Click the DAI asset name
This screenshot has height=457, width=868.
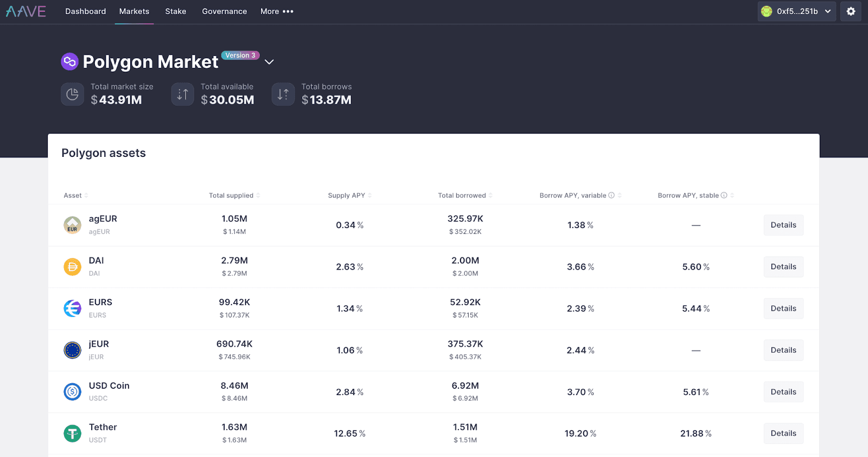[x=97, y=261]
